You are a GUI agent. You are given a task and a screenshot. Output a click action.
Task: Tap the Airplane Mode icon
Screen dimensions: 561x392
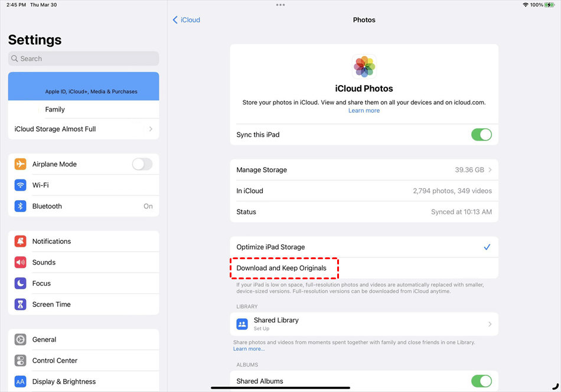(x=21, y=164)
